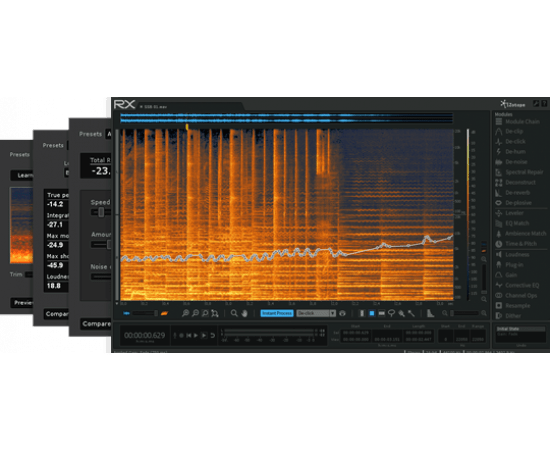
Task: Click the blue overview waveform
Action: click(286, 118)
